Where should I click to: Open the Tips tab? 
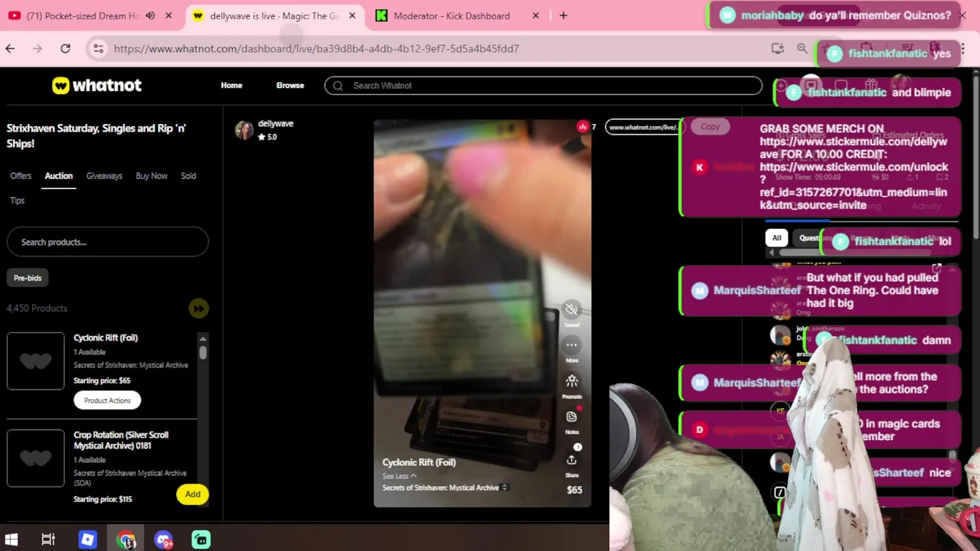[x=17, y=201]
